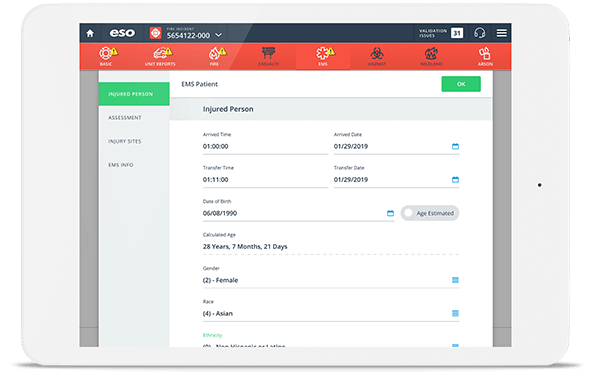Screen dimensions: 602x376
Task: Open the Wildland module
Action: [431, 56]
